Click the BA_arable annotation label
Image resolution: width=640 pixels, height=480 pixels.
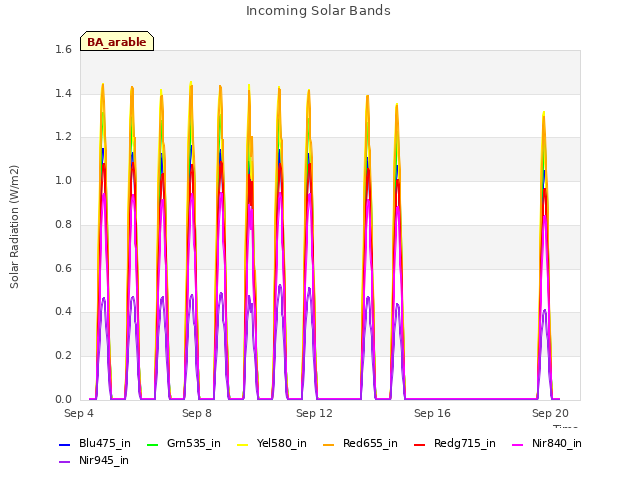pyautogui.click(x=117, y=41)
